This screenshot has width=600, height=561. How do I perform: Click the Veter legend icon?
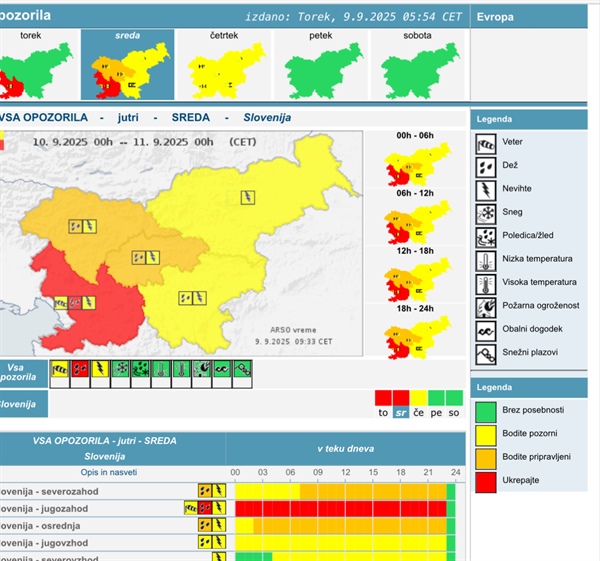click(x=486, y=144)
